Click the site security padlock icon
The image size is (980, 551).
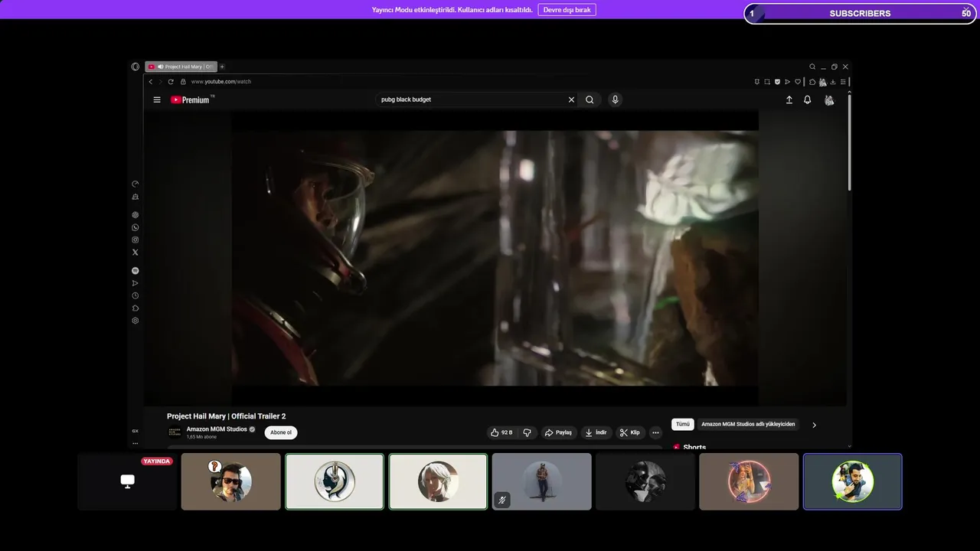click(183, 82)
